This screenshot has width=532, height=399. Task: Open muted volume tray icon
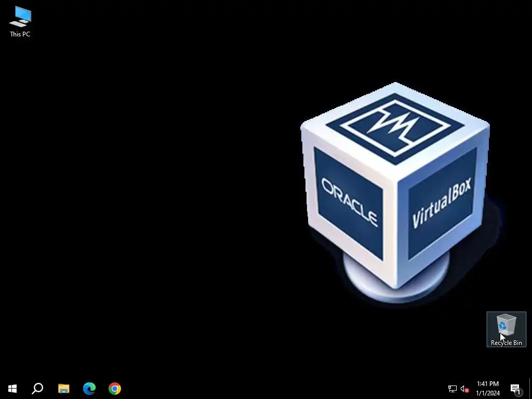465,389
